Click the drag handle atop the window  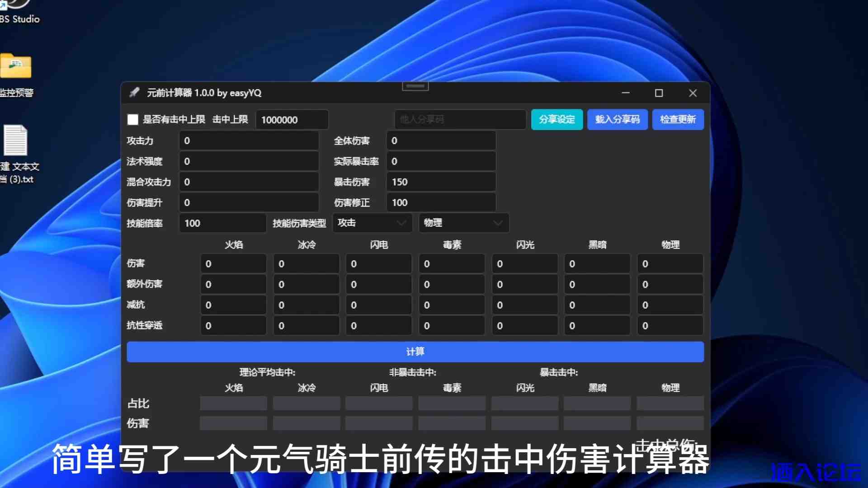point(415,86)
